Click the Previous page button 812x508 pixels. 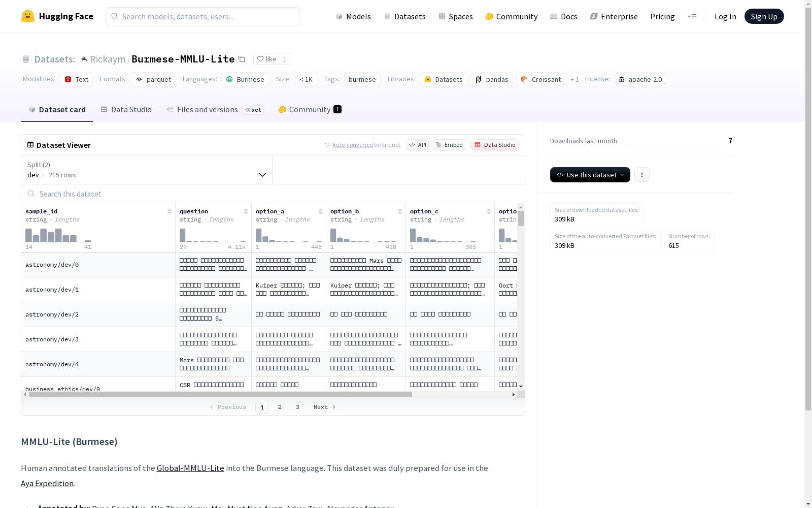pyautogui.click(x=228, y=407)
